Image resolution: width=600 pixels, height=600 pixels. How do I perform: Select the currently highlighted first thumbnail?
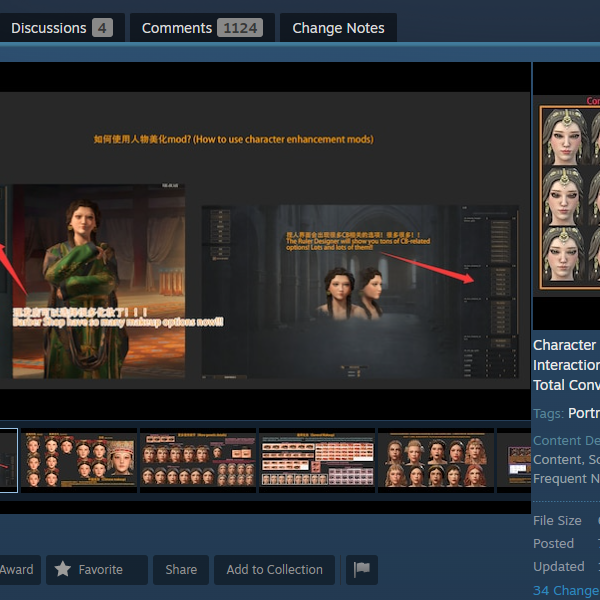(x=8, y=460)
